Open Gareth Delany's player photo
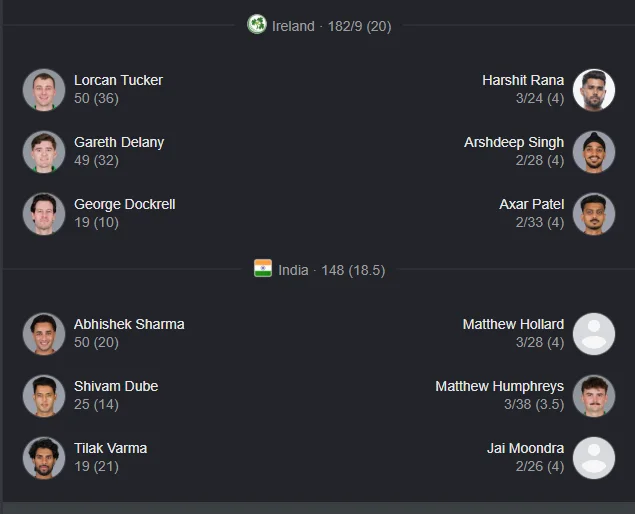The width and height of the screenshot is (635, 514). coord(44,151)
